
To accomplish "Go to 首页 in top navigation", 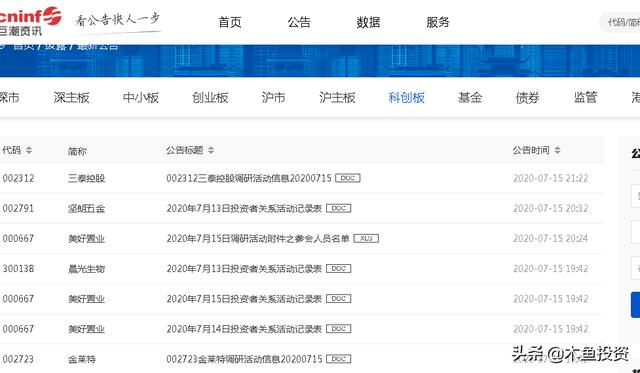I will [x=230, y=22].
